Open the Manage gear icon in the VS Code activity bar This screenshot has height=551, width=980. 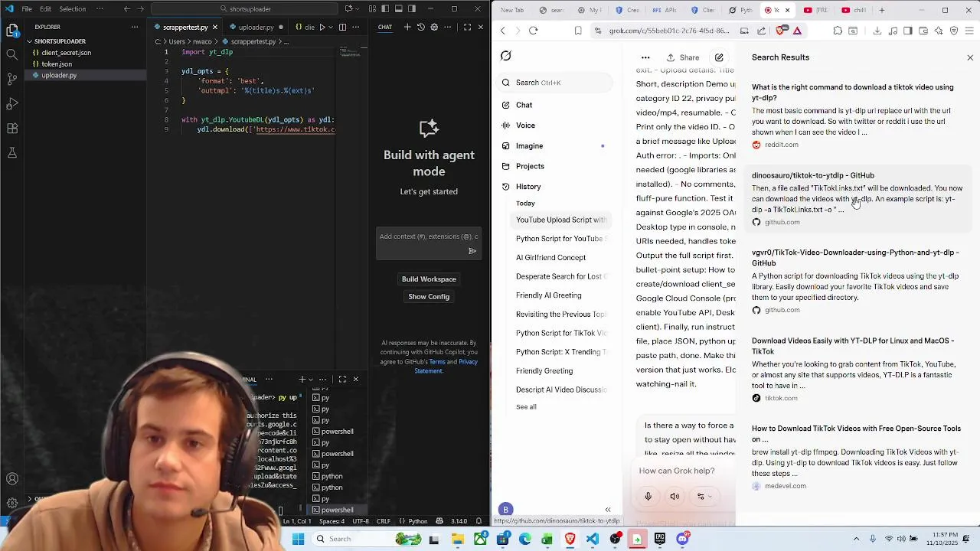coord(12,503)
